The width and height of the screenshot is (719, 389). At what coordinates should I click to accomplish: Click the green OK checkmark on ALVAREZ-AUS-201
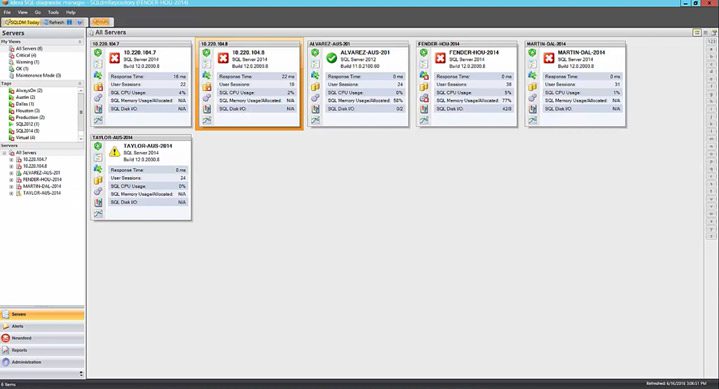click(x=332, y=58)
